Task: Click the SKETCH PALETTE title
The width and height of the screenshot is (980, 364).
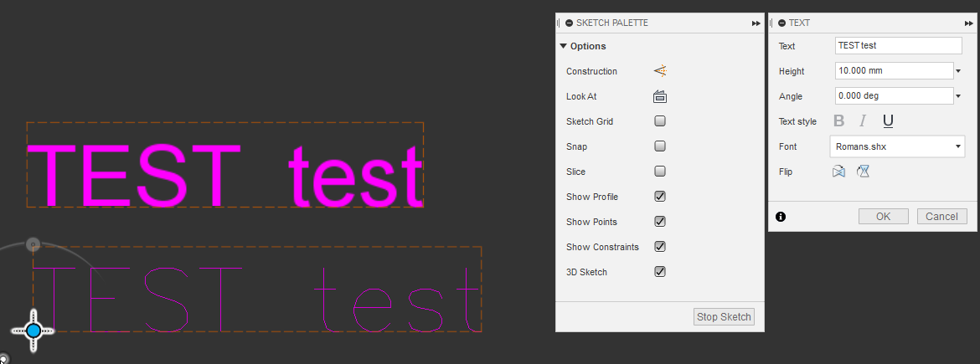Action: pos(612,23)
